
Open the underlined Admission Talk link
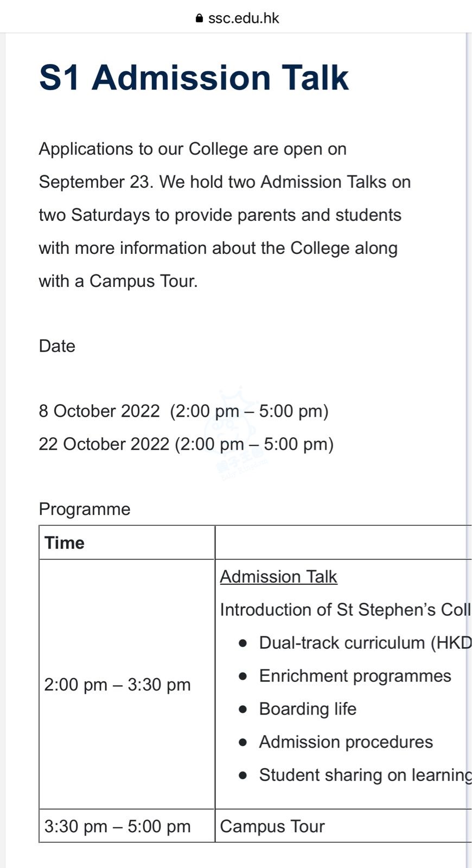tap(278, 577)
